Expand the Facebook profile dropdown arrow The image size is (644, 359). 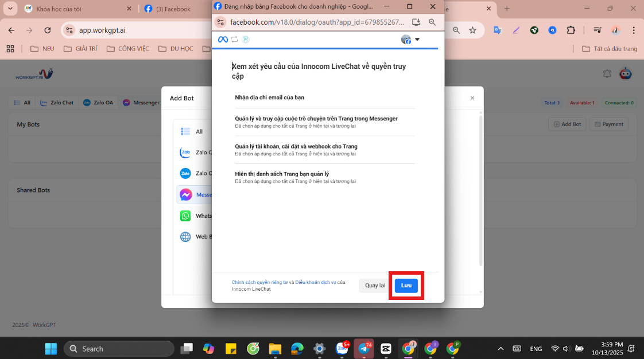(x=417, y=40)
